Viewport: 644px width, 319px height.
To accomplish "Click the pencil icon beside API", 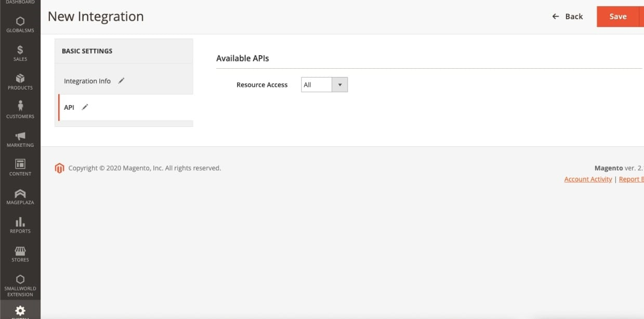I will pos(85,107).
